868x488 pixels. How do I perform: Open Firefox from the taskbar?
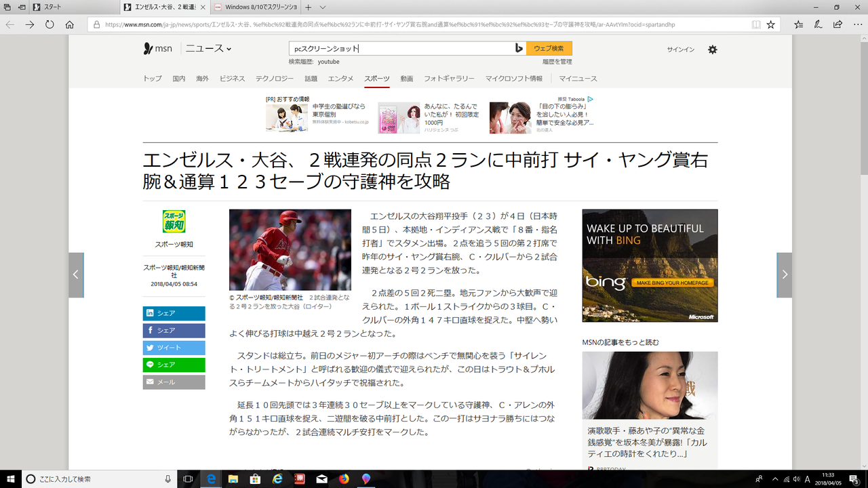click(x=344, y=479)
